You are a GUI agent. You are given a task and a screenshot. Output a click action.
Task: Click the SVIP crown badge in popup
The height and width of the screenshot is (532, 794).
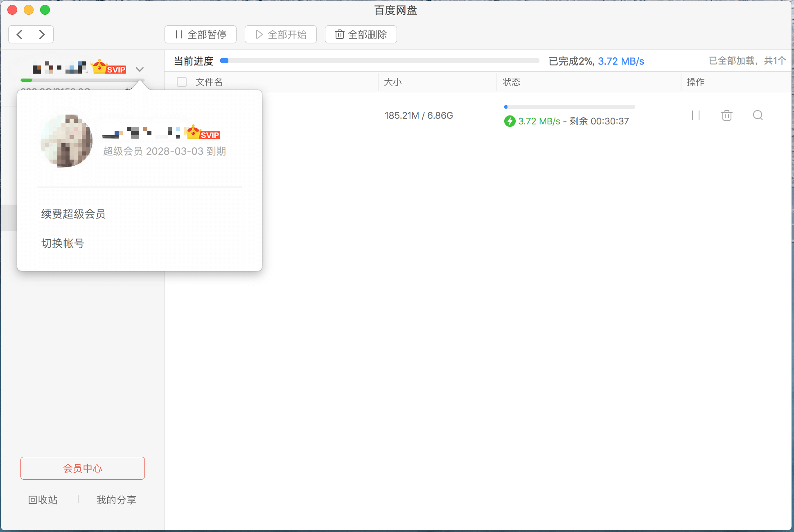pyautogui.click(x=202, y=133)
